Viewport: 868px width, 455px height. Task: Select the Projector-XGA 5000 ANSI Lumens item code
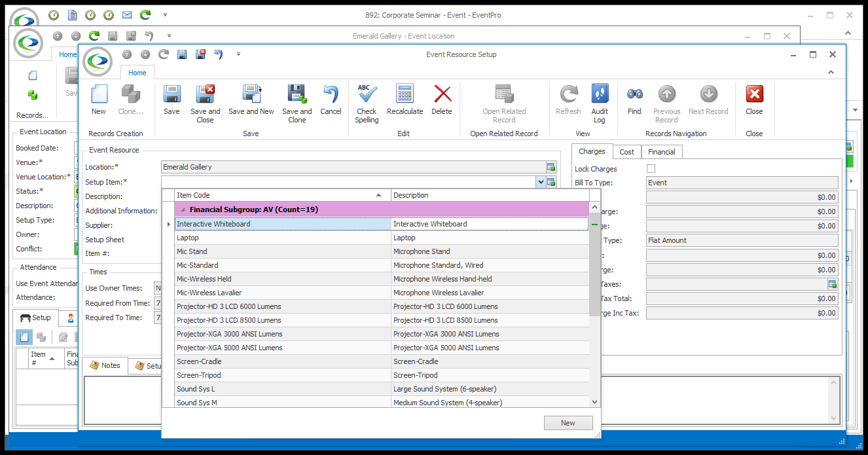pos(283,348)
